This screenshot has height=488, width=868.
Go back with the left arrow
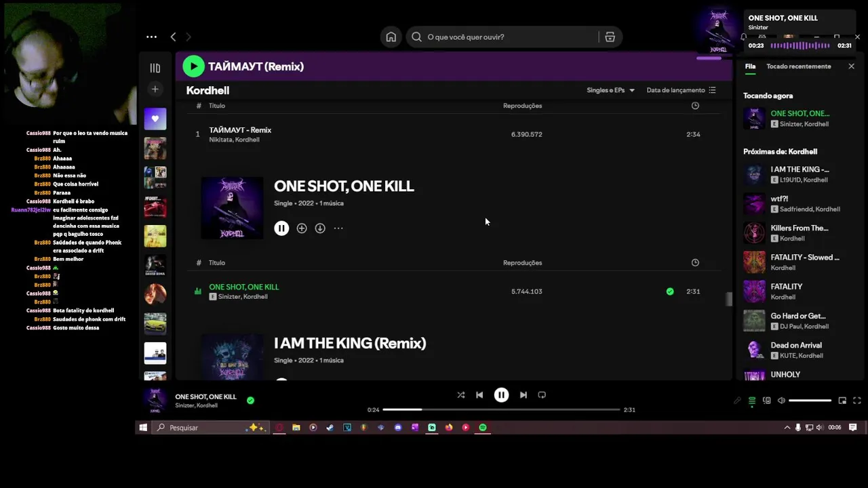[173, 37]
